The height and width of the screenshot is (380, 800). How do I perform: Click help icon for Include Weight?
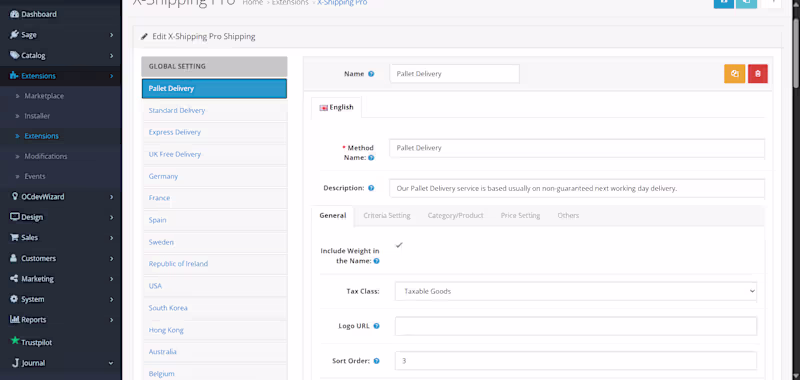coord(376,261)
